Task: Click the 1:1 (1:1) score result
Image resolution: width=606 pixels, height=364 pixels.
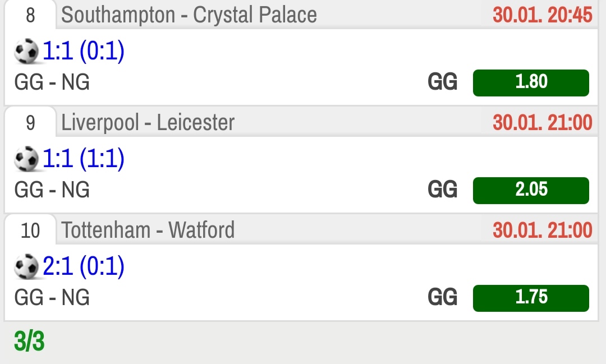Action: tap(84, 158)
